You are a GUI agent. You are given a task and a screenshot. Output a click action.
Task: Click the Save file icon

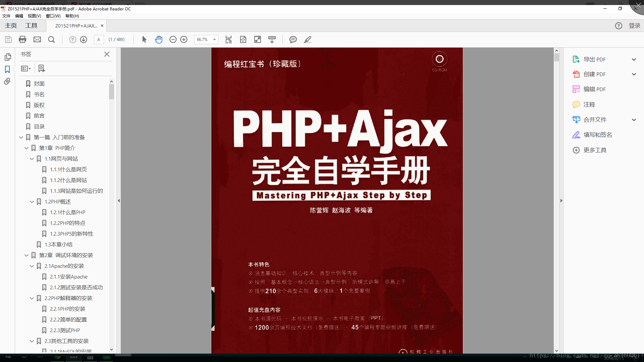pyautogui.click(x=8, y=40)
